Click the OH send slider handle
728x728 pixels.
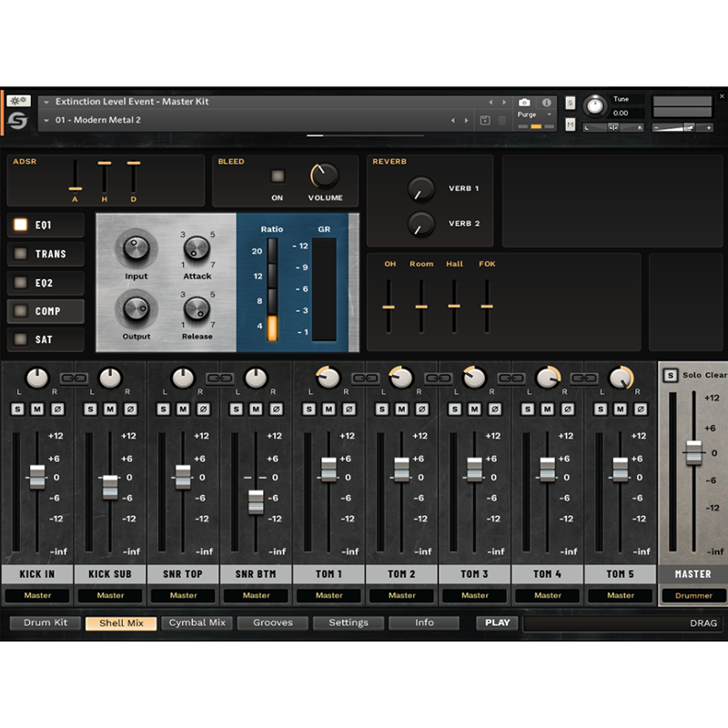pos(389,307)
